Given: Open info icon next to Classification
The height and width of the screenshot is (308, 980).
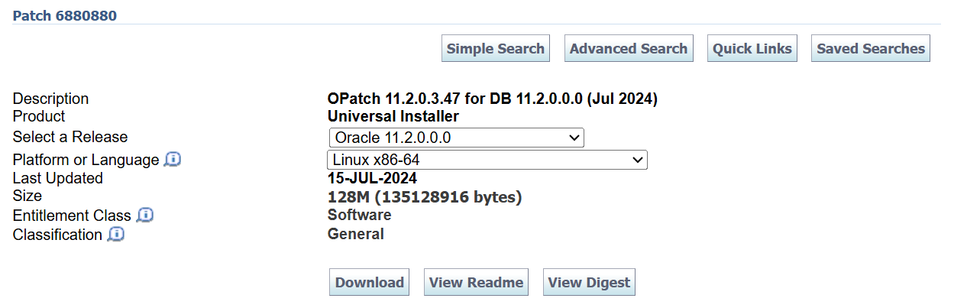Looking at the screenshot, I should coord(116,235).
